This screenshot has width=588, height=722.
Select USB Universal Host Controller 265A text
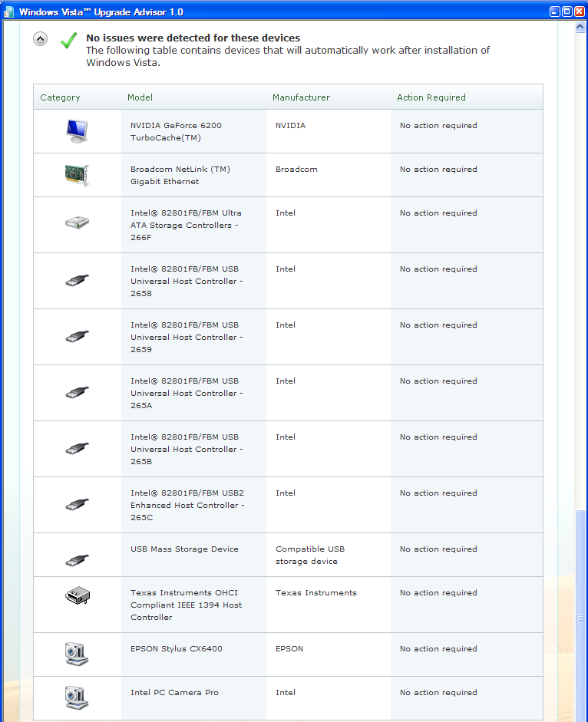pyautogui.click(x=187, y=394)
